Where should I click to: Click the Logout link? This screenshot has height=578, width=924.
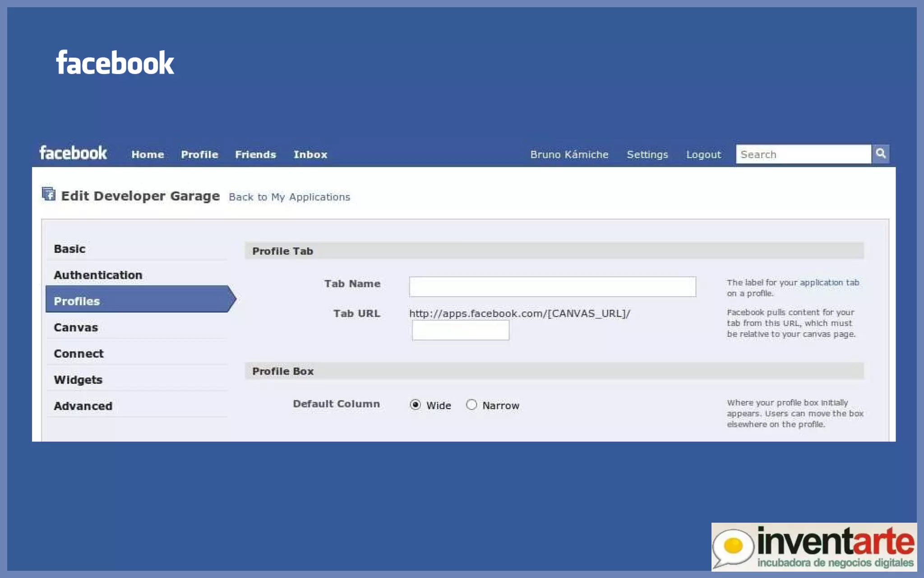click(703, 154)
